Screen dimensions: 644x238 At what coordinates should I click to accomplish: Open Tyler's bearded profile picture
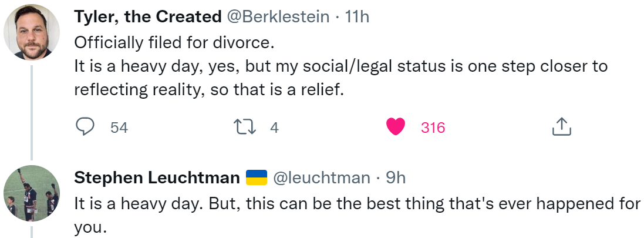32,32
